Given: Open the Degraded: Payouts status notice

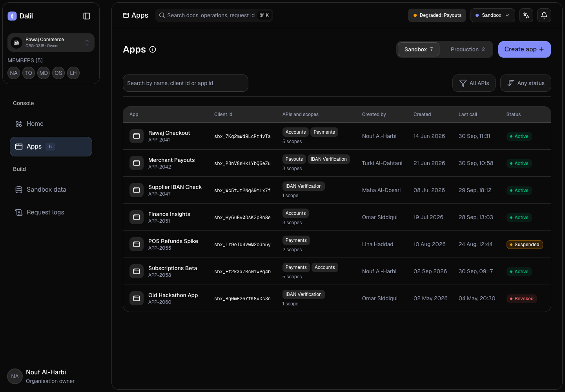Looking at the screenshot, I should [x=437, y=15].
